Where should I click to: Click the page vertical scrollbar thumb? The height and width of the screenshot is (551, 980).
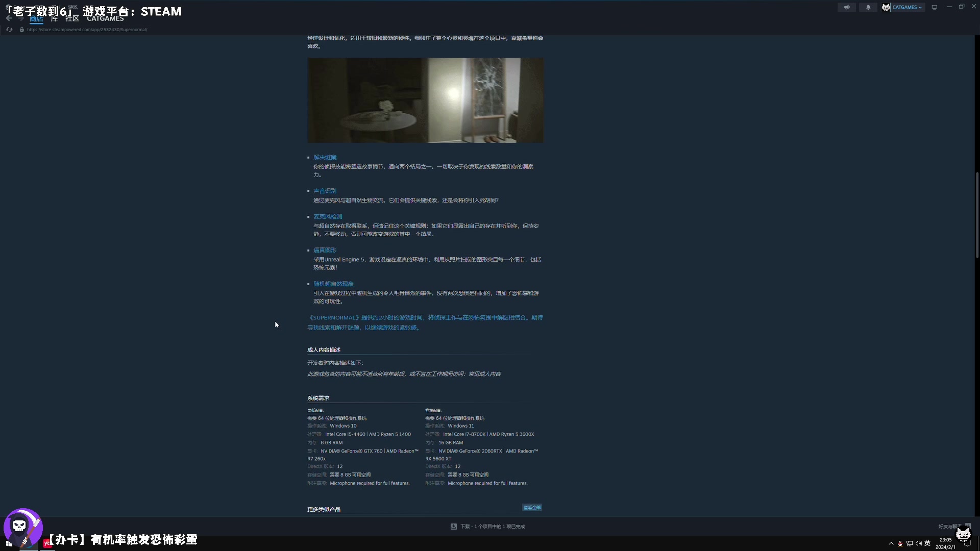[977, 216]
